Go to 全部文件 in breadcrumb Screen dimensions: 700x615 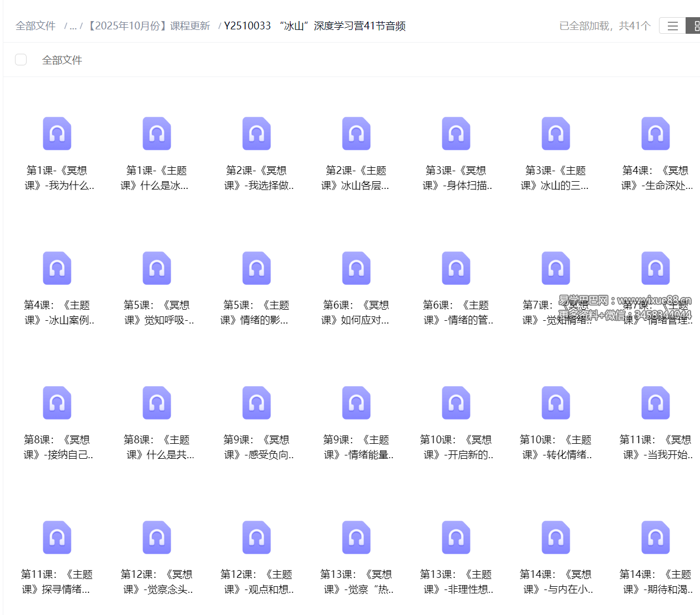[x=35, y=26]
